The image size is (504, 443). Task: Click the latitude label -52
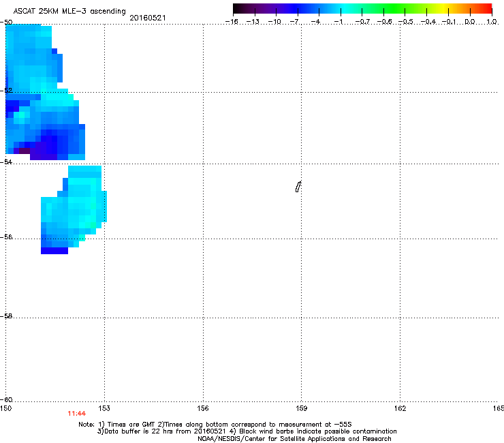coord(6,91)
